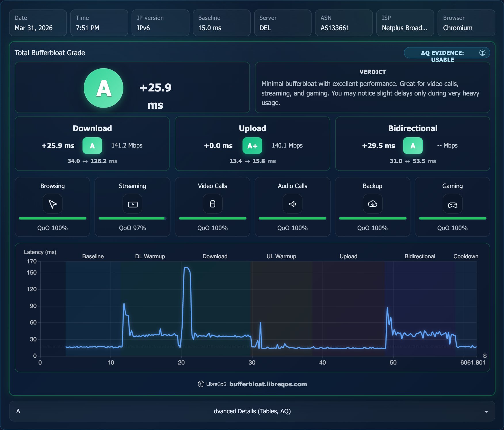Screen dimensions: 504x430
Task: Expand the Advanced Details section
Action: click(x=252, y=411)
